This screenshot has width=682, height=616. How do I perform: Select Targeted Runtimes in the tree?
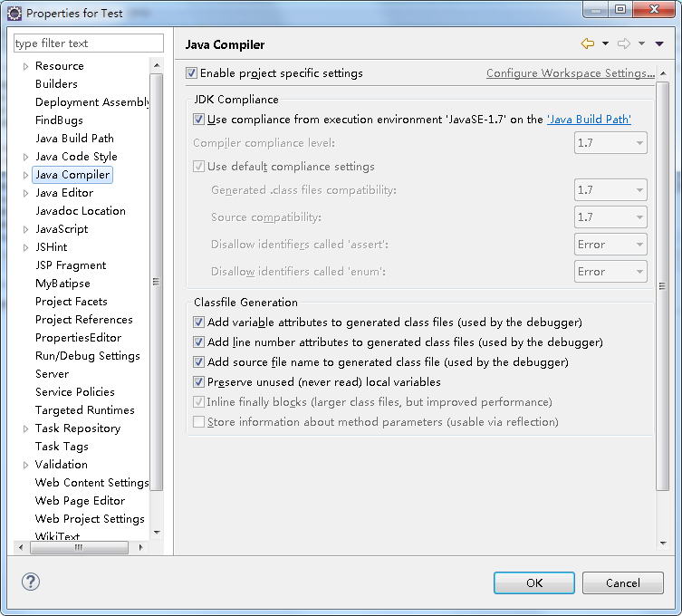[x=85, y=410]
